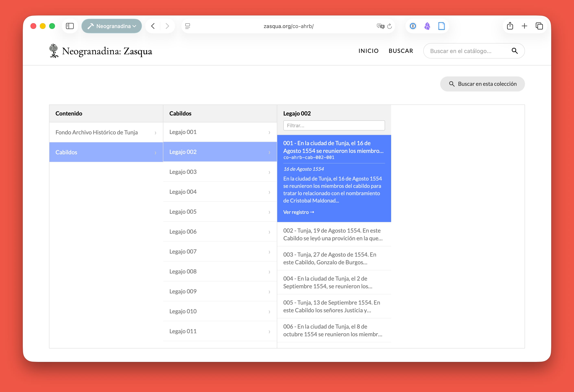The width and height of the screenshot is (574, 392).
Task: Click the 1Password extension icon
Action: 413,26
